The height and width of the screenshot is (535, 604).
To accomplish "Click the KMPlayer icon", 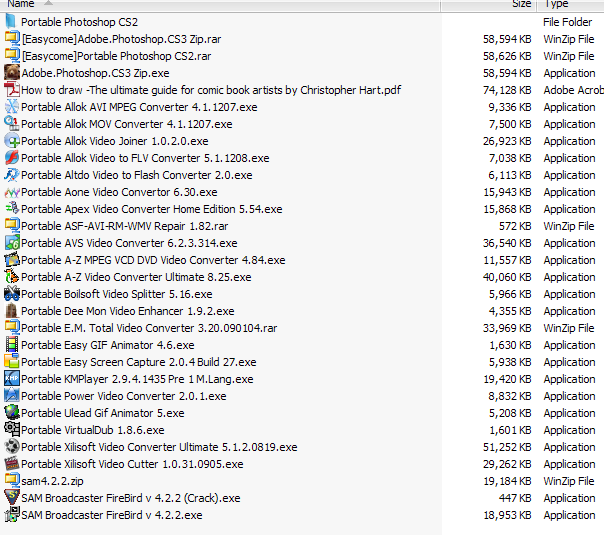I will click(x=12, y=379).
